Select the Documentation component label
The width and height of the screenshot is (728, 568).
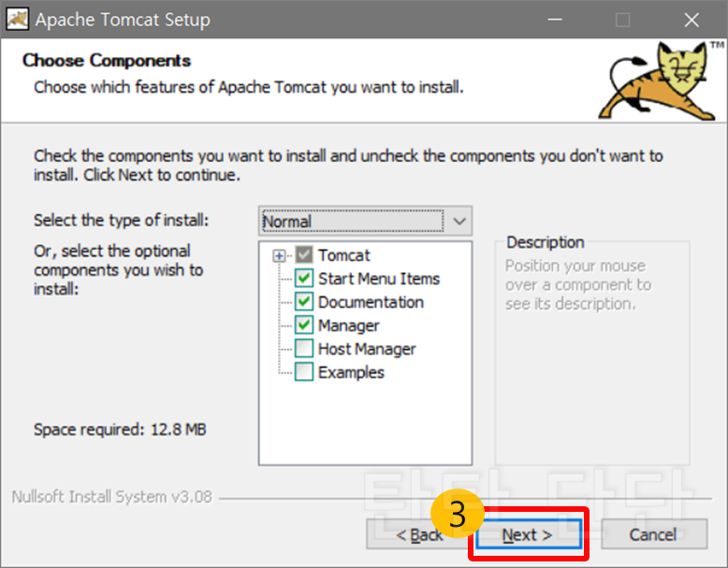(371, 302)
